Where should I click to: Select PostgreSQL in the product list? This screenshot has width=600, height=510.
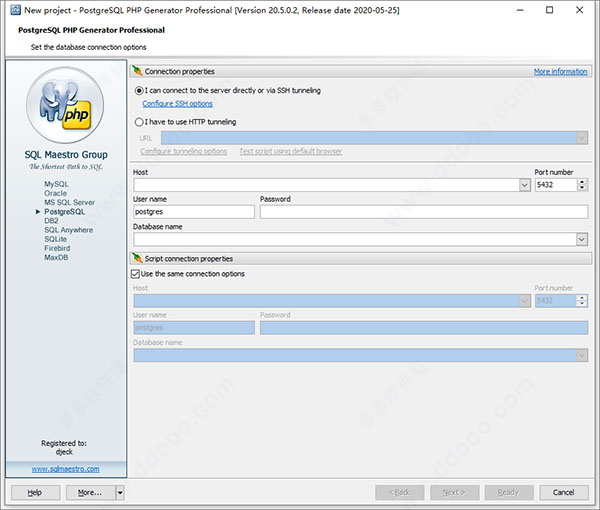[65, 212]
